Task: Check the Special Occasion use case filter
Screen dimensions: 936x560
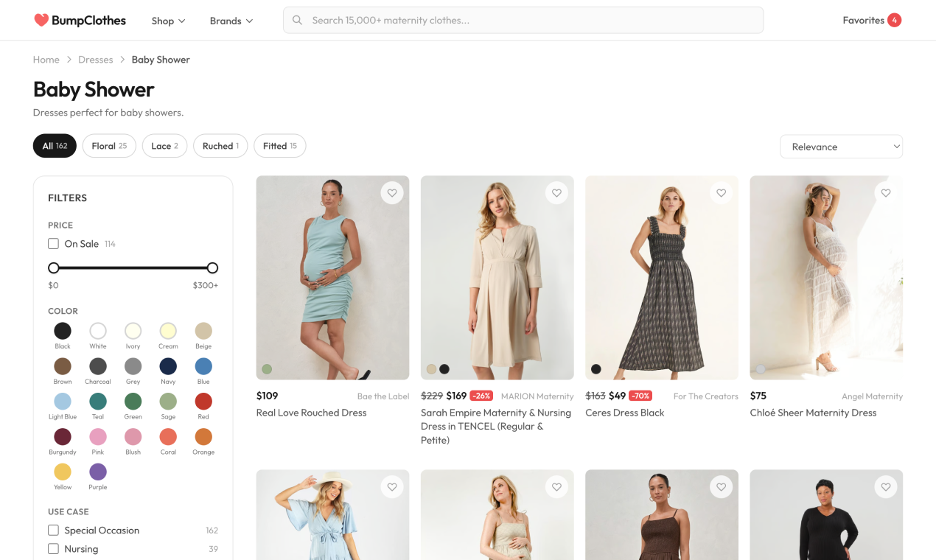Action: point(53,530)
